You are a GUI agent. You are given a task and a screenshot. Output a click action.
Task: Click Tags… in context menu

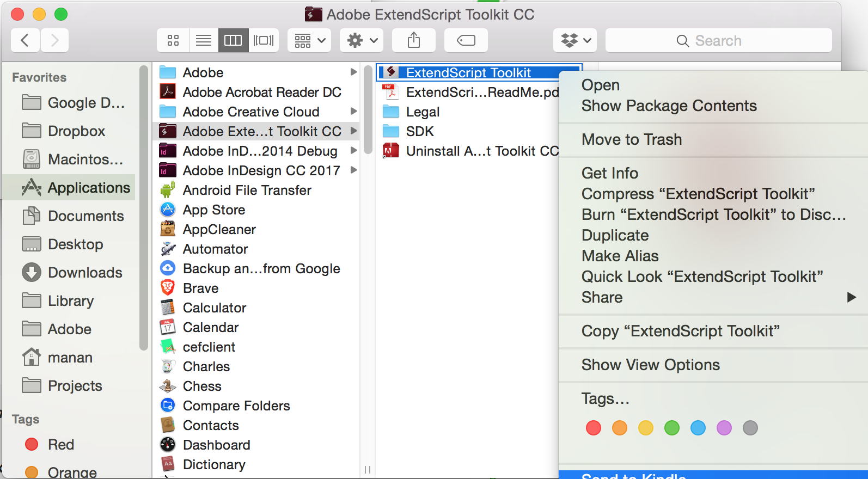713,398
